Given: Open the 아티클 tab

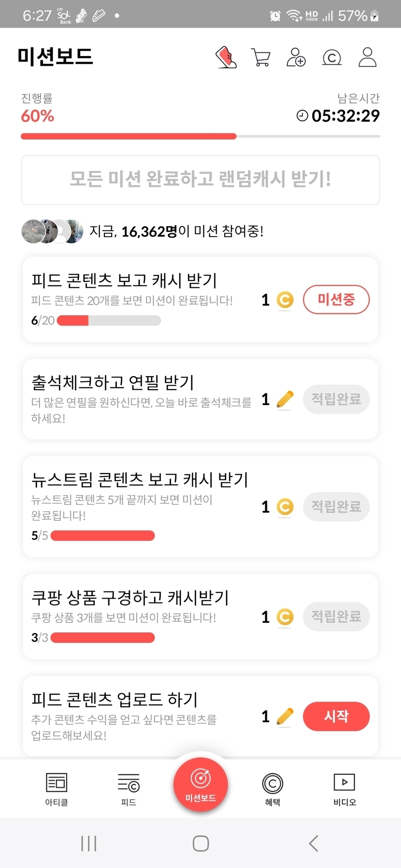Looking at the screenshot, I should click(x=57, y=789).
